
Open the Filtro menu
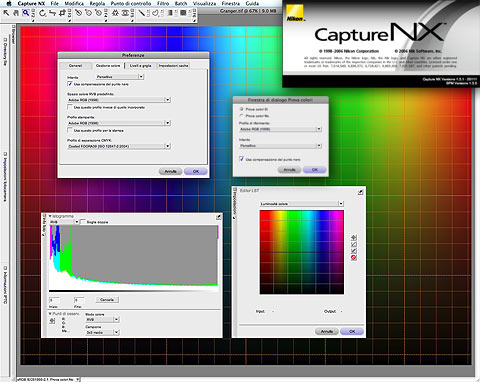pos(163,3)
